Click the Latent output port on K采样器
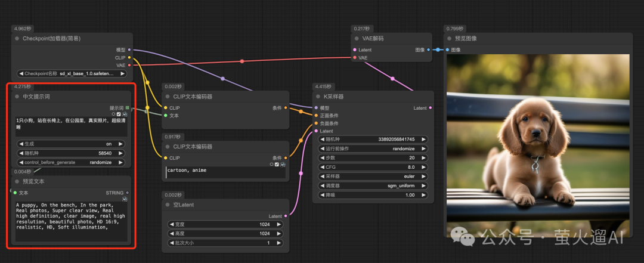 tap(430, 108)
